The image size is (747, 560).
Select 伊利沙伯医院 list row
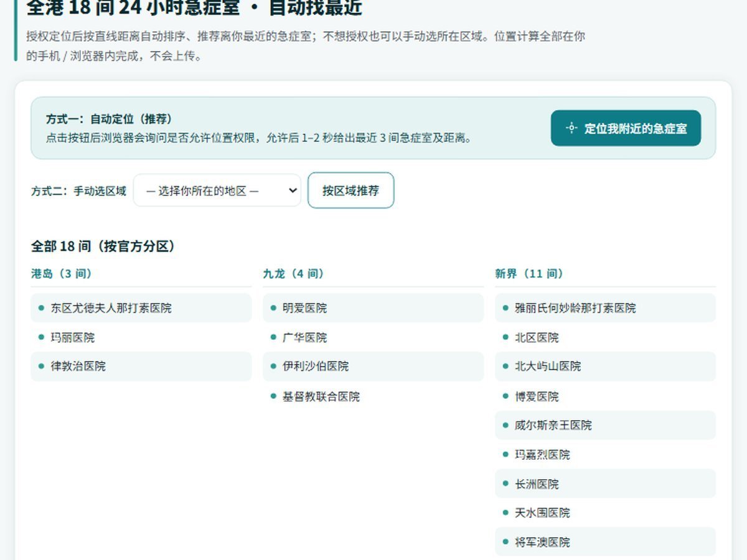coord(373,366)
